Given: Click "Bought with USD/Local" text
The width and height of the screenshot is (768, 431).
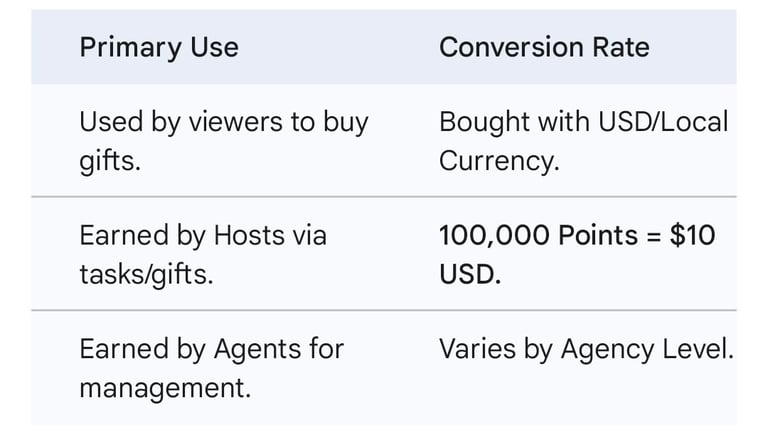Looking at the screenshot, I should 583,122.
